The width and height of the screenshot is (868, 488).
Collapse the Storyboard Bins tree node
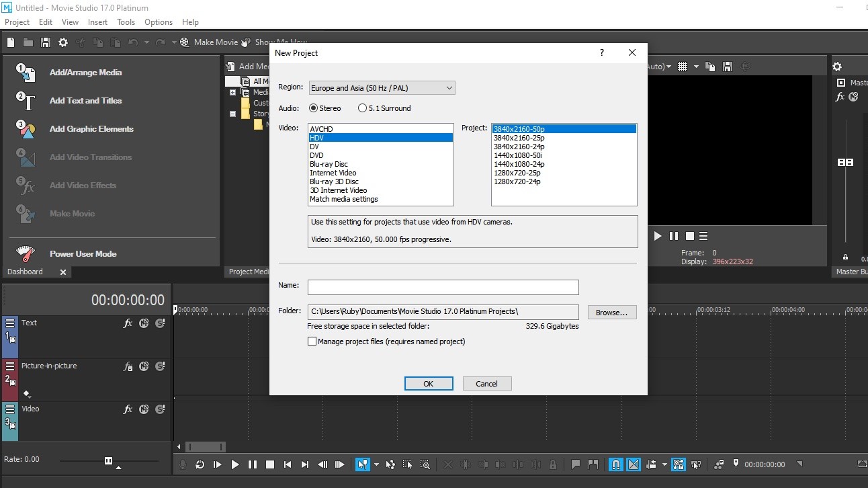(x=232, y=114)
